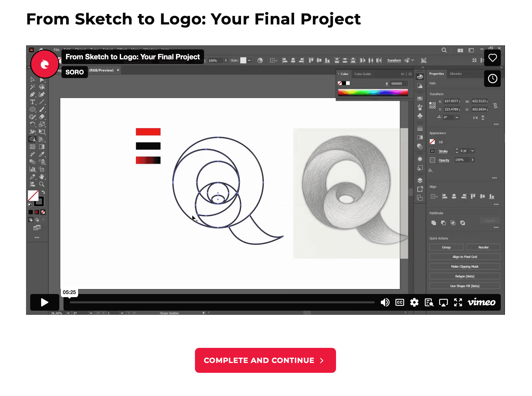Select the Type tool in Illustrator toolbar
This screenshot has height=396, width=532.
(x=33, y=102)
